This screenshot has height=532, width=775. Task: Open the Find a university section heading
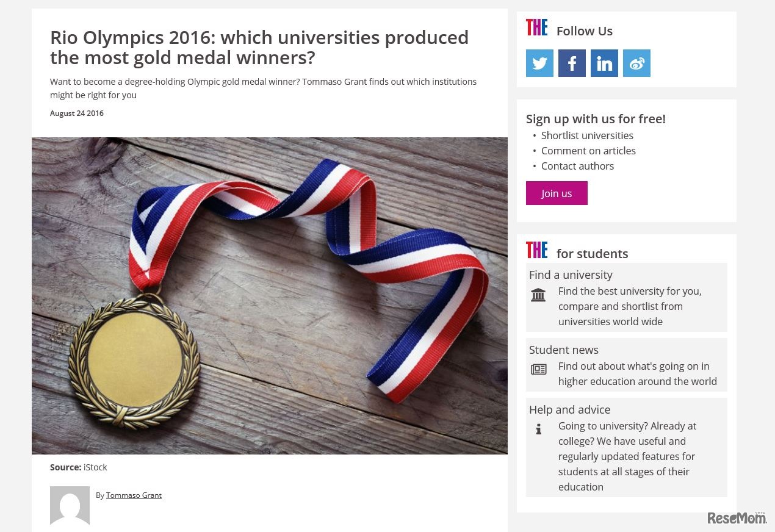coord(571,275)
